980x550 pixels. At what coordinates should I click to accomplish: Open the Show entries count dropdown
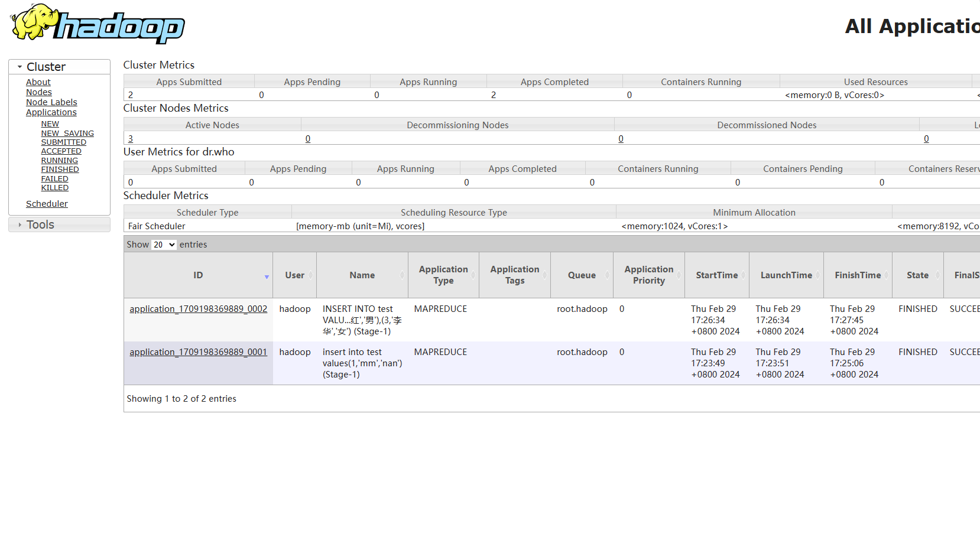[x=164, y=245]
